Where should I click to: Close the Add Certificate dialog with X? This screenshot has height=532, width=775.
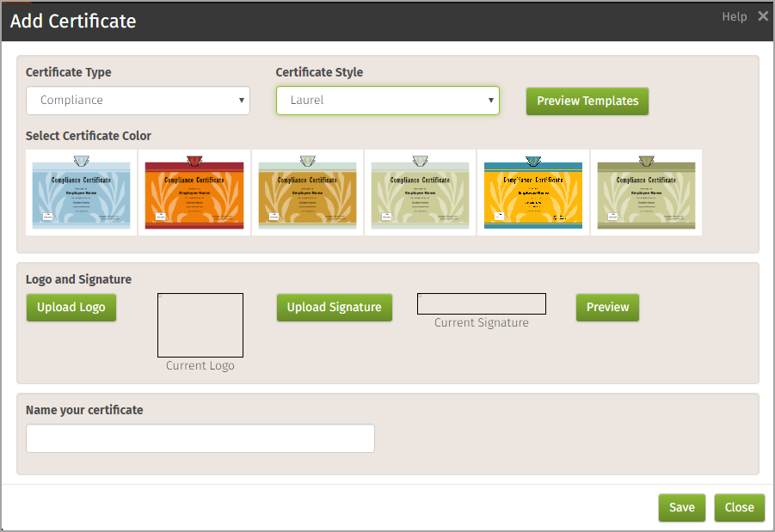click(763, 16)
